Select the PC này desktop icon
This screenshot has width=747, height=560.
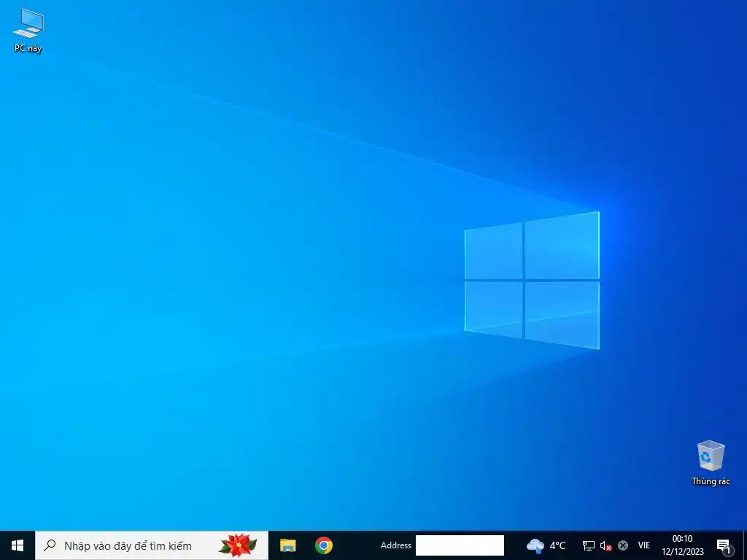tap(28, 31)
